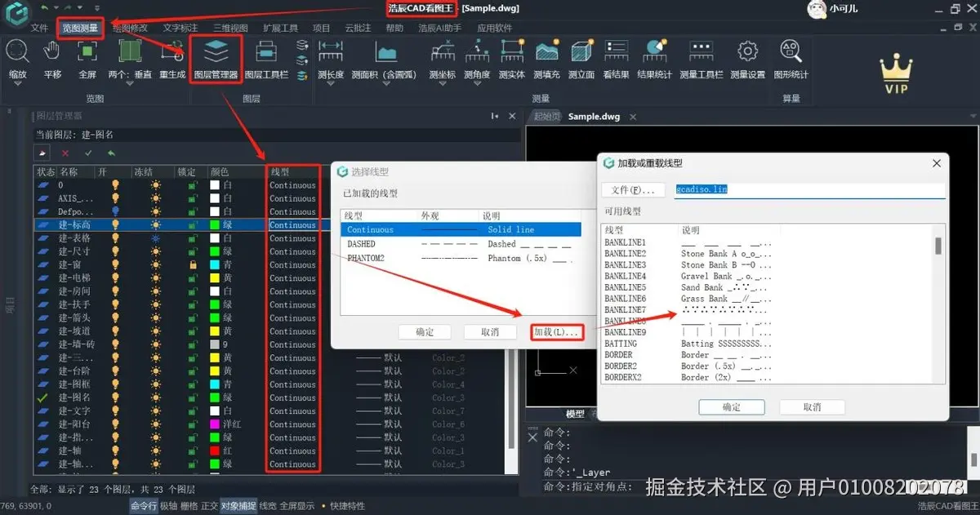Unlock the padlock on layer 建-窗
The height and width of the screenshot is (515, 980).
193,264
